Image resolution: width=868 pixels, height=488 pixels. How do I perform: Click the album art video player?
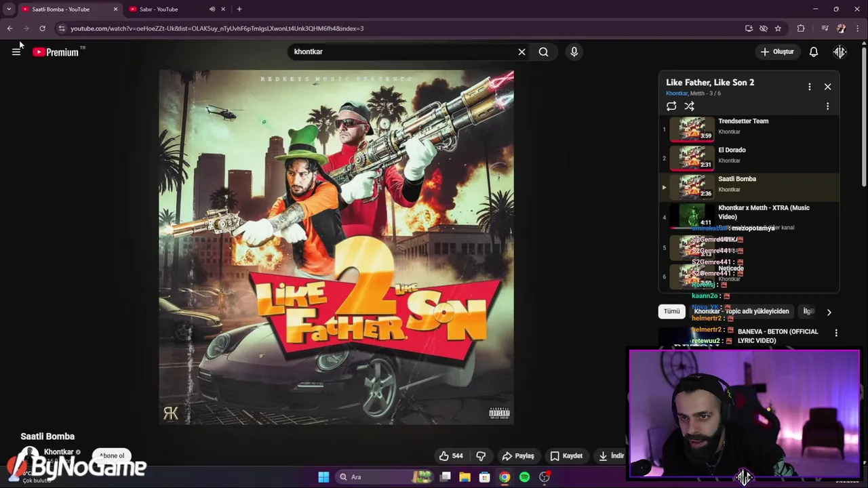click(336, 247)
